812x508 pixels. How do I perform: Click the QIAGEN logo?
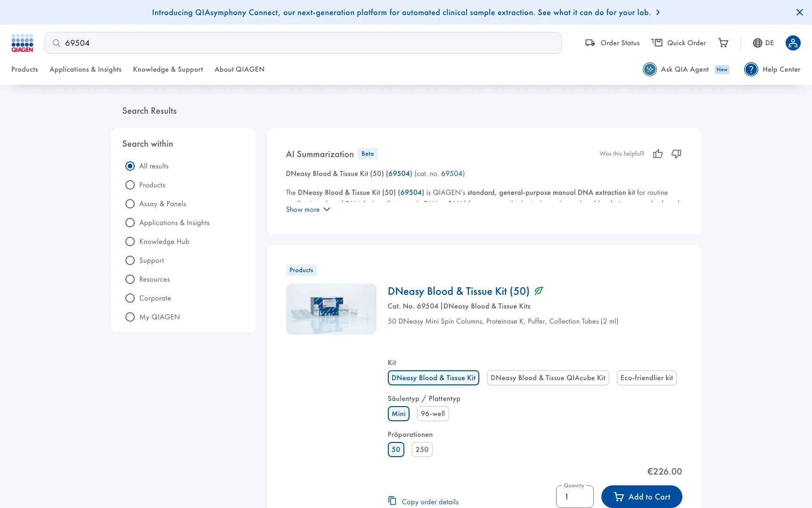22,43
